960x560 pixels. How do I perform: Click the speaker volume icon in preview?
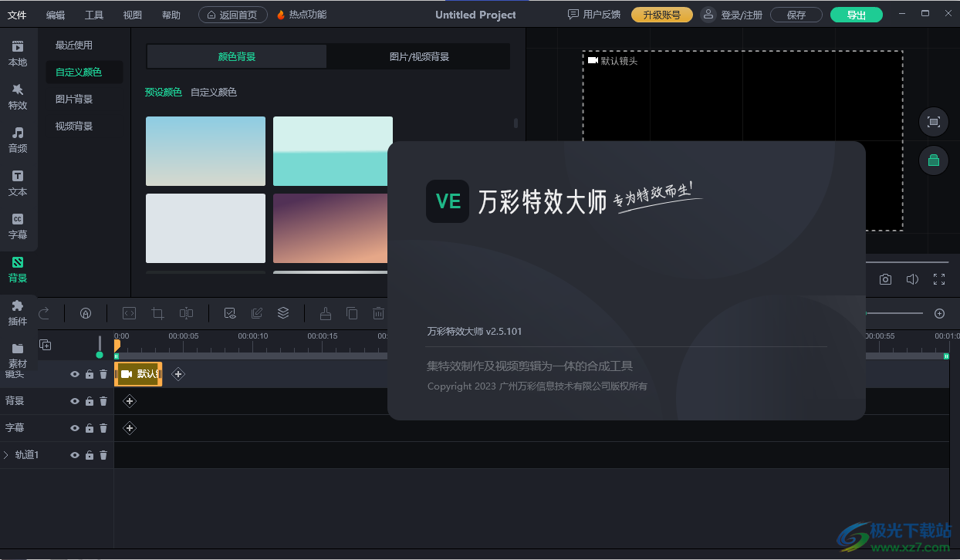pyautogui.click(x=912, y=279)
